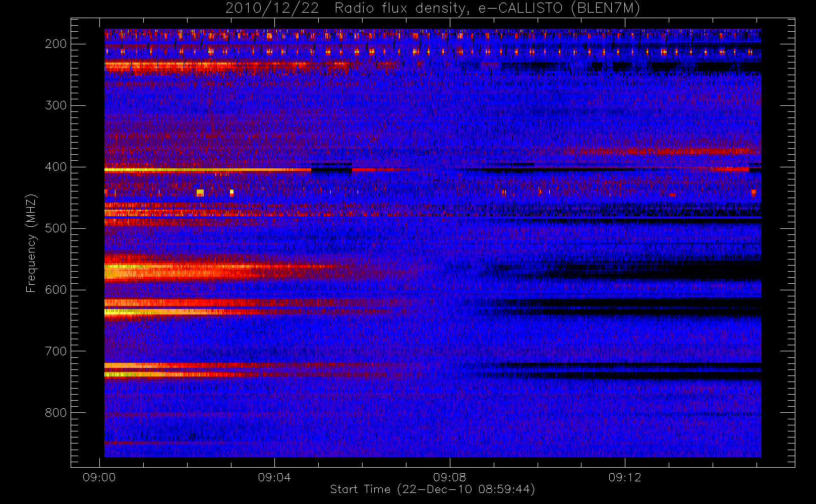Click the 09:12 time tick label
The height and width of the screenshot is (504, 816).
point(625,477)
